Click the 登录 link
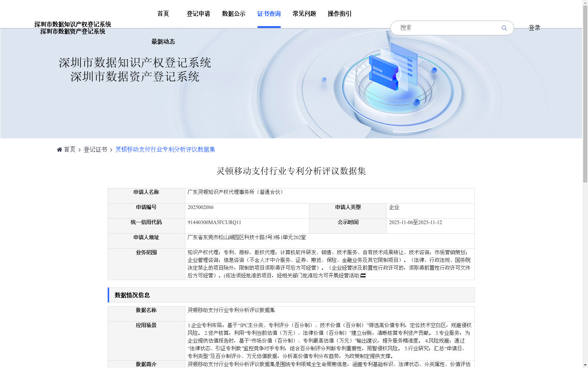 [x=534, y=28]
